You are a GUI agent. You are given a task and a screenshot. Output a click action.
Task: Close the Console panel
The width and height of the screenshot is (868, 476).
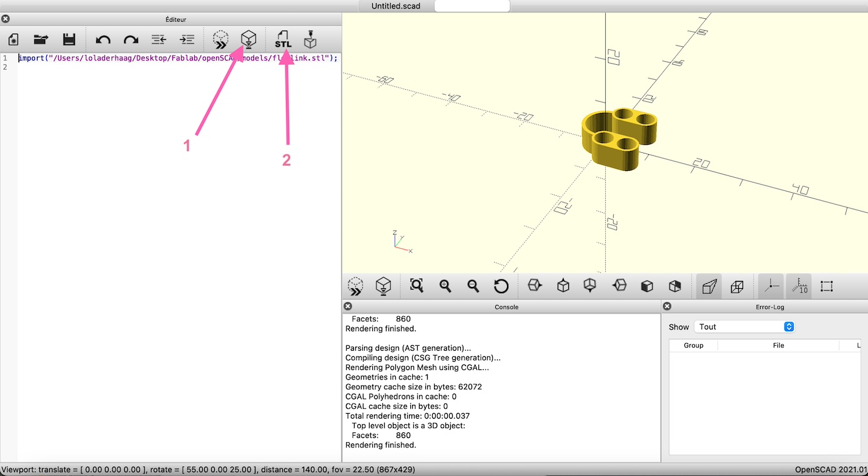point(348,306)
